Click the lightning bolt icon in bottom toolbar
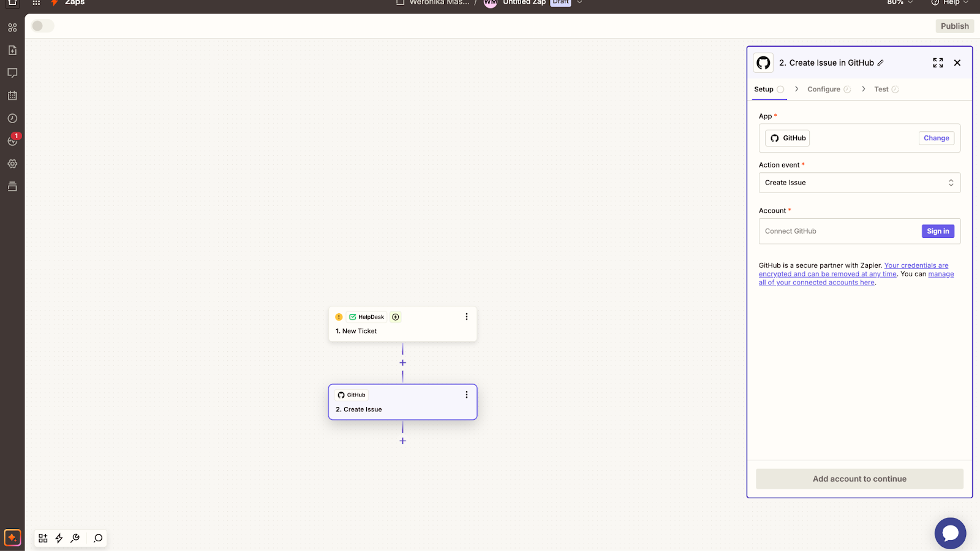This screenshot has width=980, height=551. point(59,538)
